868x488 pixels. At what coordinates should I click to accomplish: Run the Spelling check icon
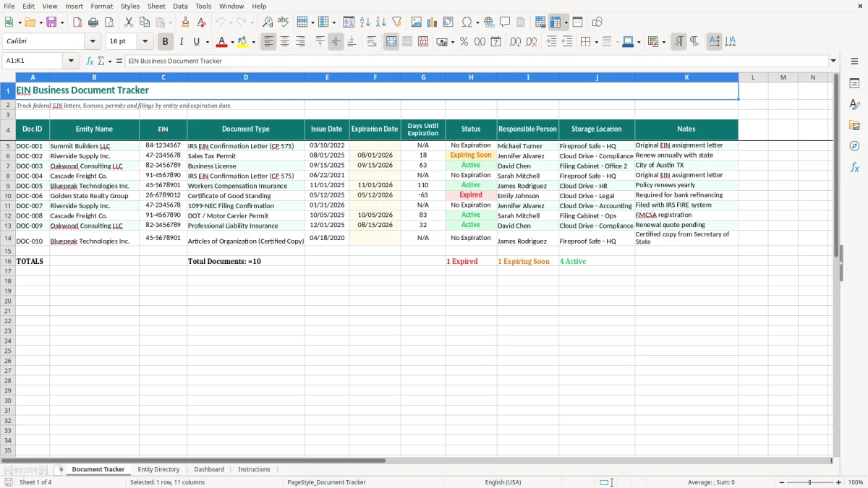click(284, 22)
